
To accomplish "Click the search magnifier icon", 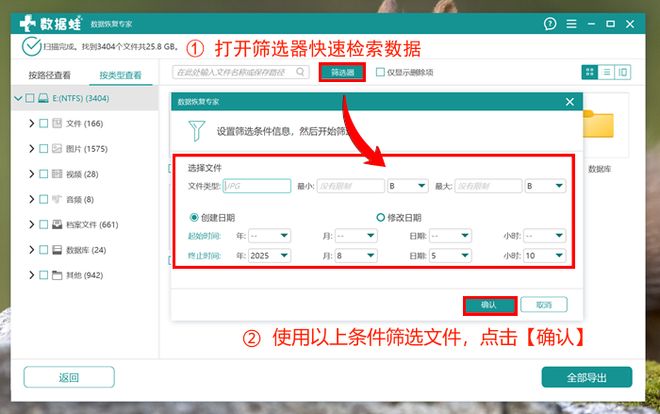I will [x=300, y=72].
